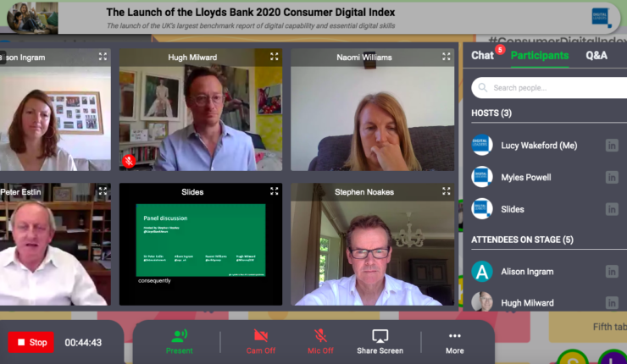Focus the Search people field

click(549, 87)
